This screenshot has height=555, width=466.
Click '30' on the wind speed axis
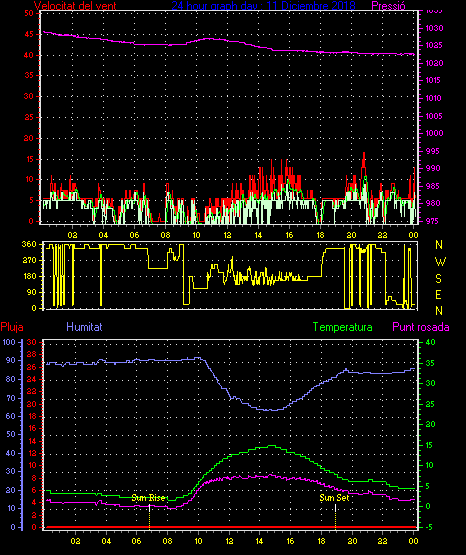(28, 96)
